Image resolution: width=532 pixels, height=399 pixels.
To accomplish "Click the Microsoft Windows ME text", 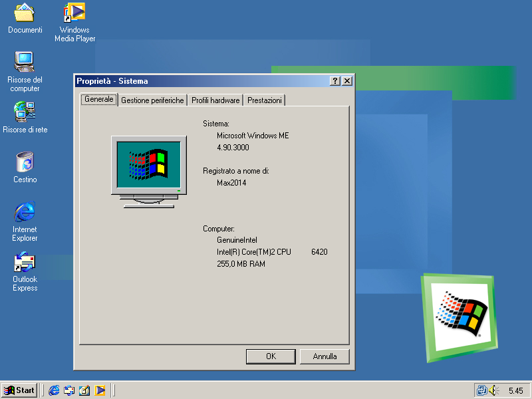I will pos(253,136).
